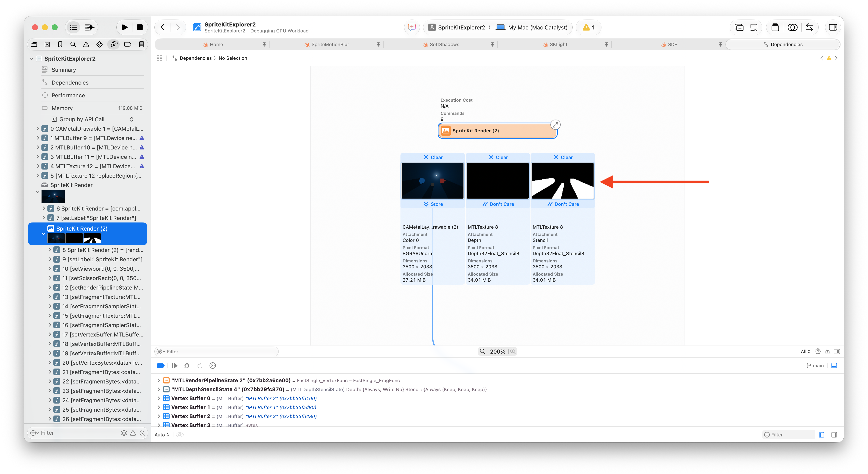Click the Stop button in toolbar
The image size is (868, 474).
[139, 27]
